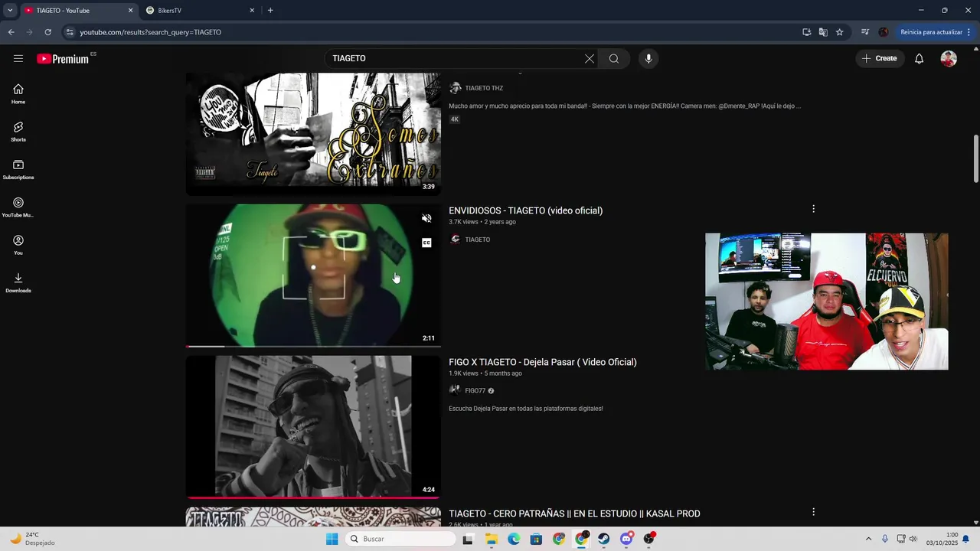
Task: Open YouTube notifications bell
Action: (919, 58)
